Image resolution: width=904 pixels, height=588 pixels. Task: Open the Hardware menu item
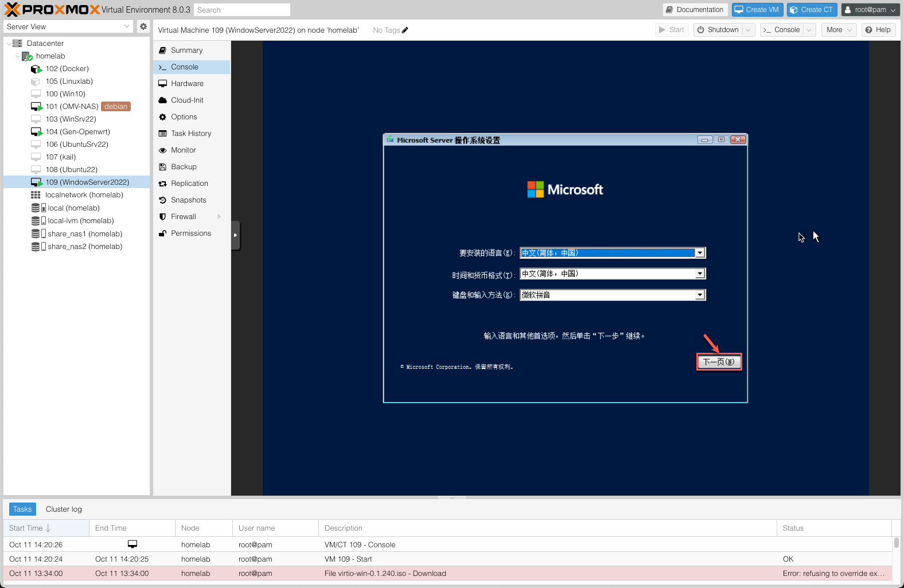(x=192, y=84)
